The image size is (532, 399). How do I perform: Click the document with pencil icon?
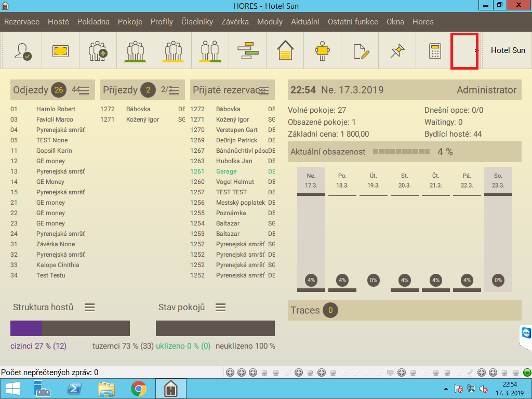tap(360, 51)
